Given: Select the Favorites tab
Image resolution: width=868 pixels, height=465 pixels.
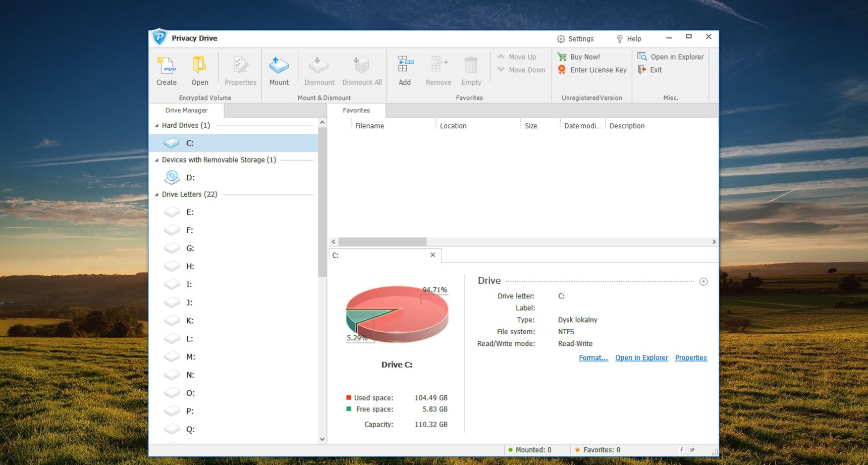Looking at the screenshot, I should click(356, 110).
